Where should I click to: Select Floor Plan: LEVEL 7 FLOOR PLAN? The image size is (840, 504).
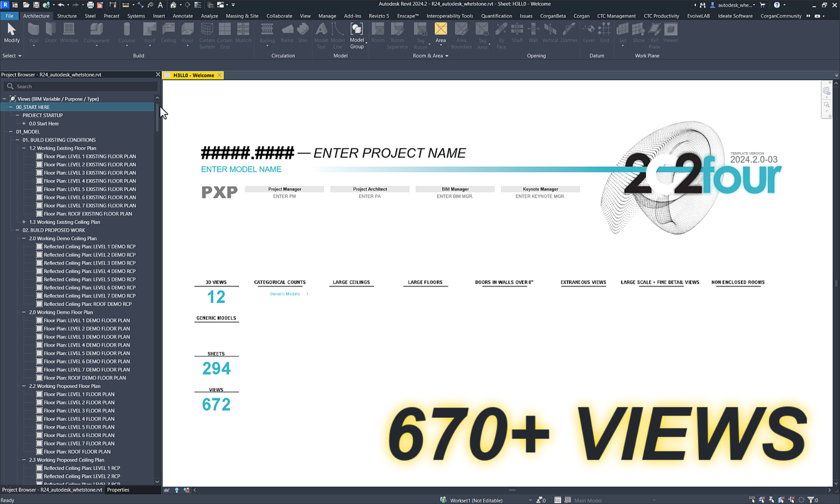pos(79,443)
